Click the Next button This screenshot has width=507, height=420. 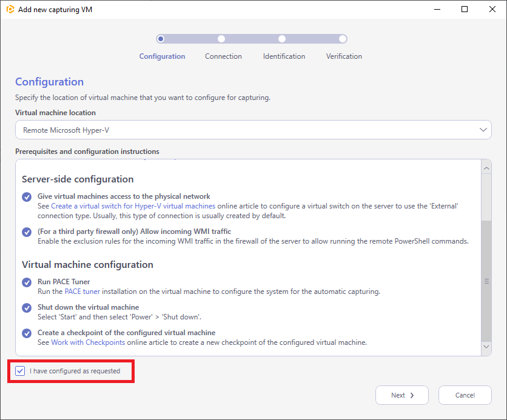pos(402,395)
